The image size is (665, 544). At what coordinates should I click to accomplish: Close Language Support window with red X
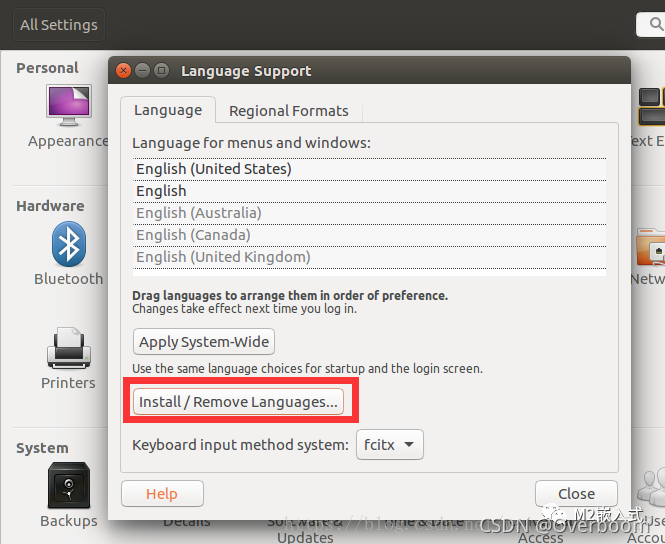123,70
